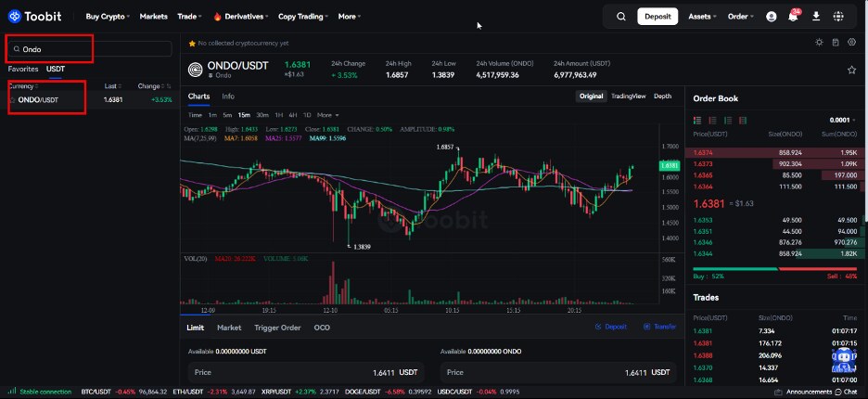Screen dimensions: 868x399
Task: Switch to the Market order tab
Action: click(229, 328)
